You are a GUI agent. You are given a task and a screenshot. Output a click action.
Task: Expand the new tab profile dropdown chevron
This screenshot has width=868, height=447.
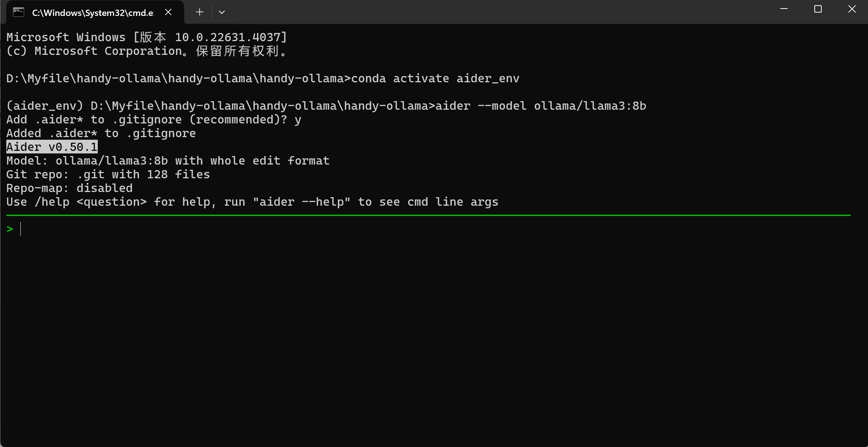pos(222,12)
